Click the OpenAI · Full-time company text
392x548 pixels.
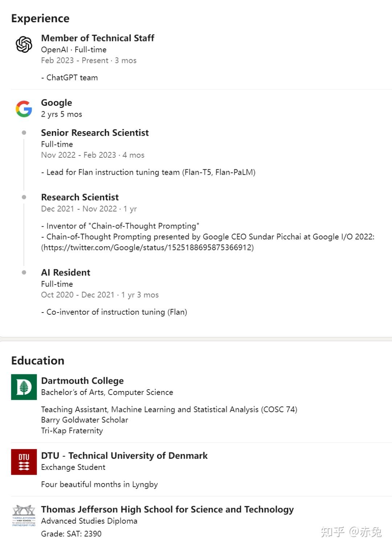pos(74,50)
